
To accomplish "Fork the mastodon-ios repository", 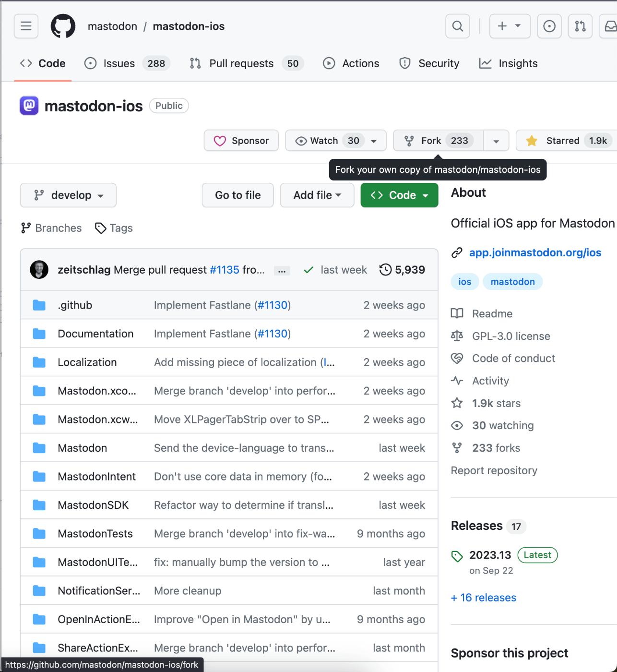I will (439, 141).
